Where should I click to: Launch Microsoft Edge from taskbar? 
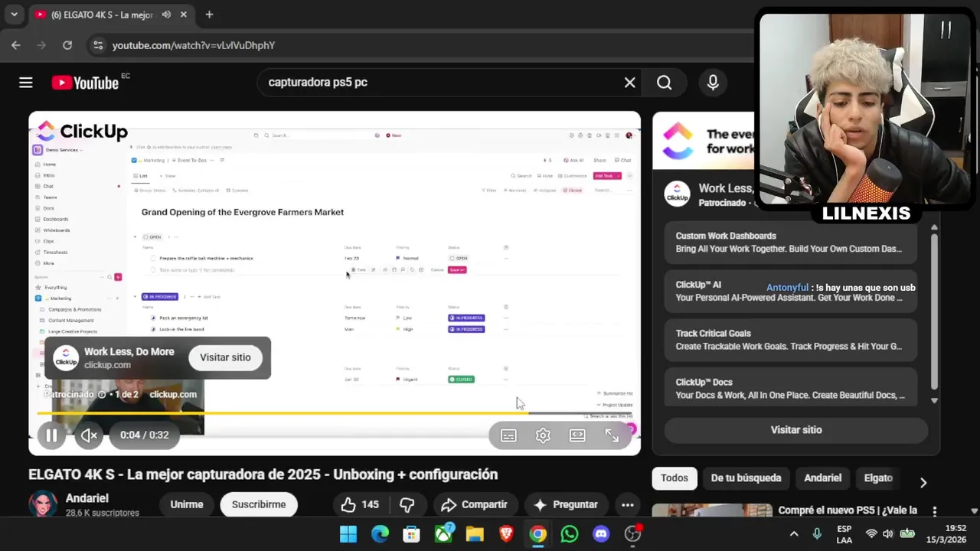coord(380,534)
